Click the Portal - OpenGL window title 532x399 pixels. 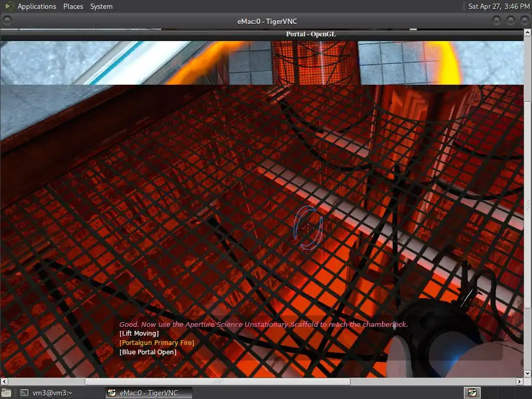coord(311,34)
